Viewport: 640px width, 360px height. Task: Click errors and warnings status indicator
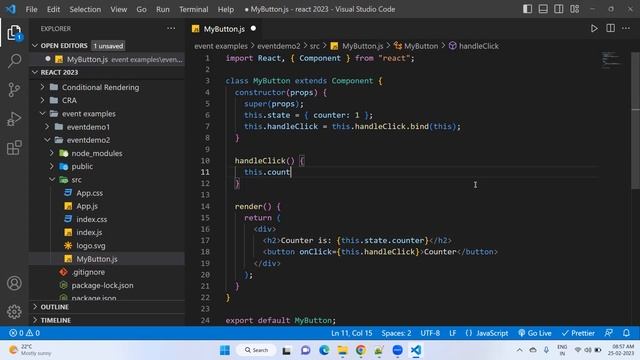tap(24, 333)
